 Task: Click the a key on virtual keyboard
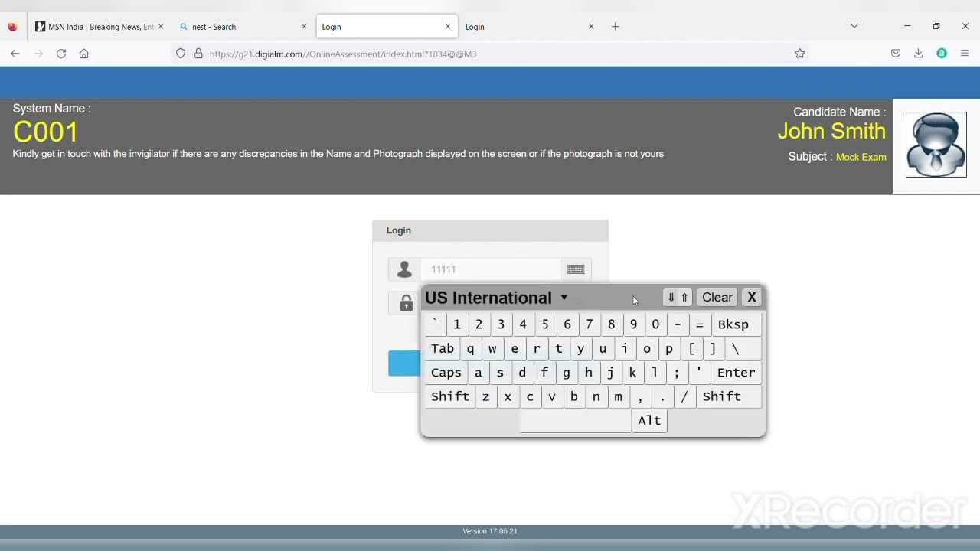click(479, 373)
